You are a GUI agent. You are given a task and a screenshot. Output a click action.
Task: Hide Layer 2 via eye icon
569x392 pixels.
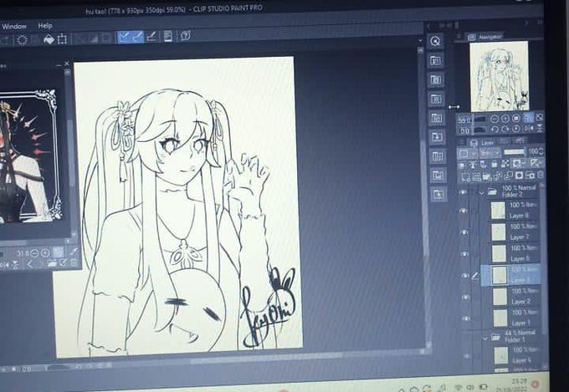465,298
